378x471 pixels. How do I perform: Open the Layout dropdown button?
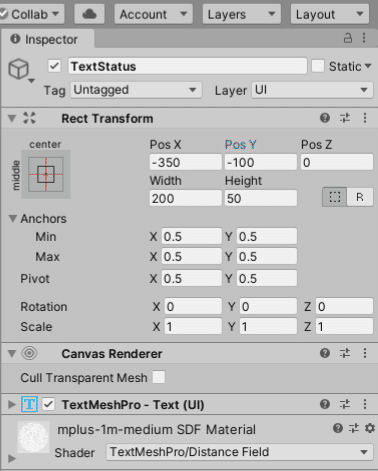click(x=330, y=14)
